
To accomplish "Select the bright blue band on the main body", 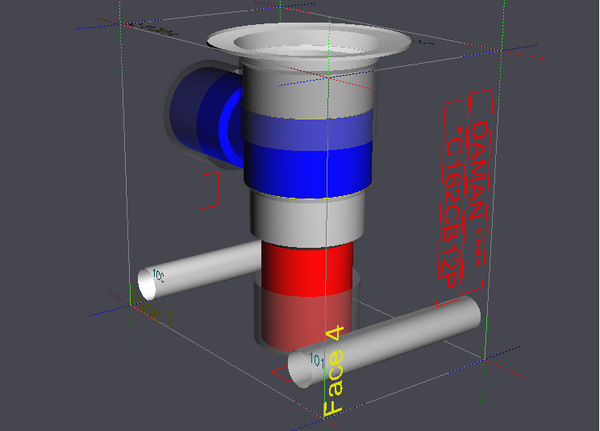I will click(x=308, y=171).
